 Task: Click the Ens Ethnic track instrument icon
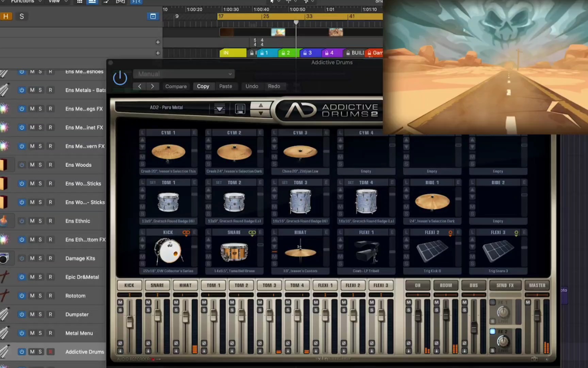coord(4,221)
